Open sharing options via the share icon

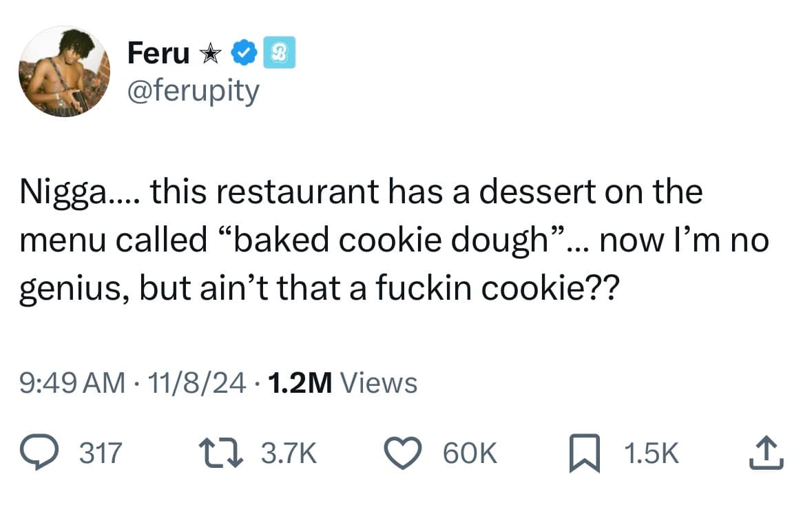(767, 453)
